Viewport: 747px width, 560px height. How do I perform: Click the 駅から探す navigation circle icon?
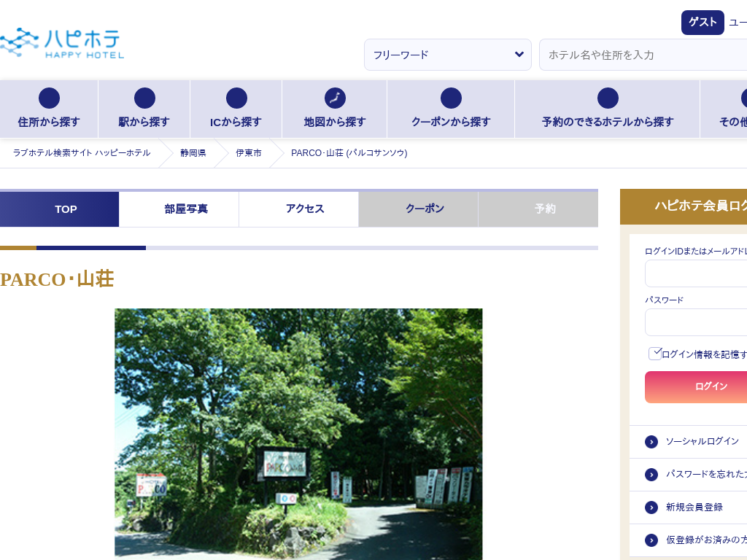144,98
